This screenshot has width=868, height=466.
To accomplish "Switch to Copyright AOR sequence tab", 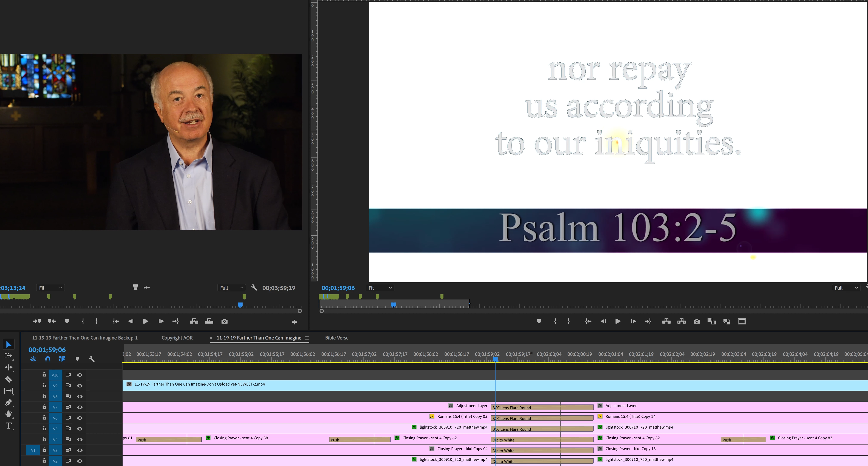I will [177, 338].
